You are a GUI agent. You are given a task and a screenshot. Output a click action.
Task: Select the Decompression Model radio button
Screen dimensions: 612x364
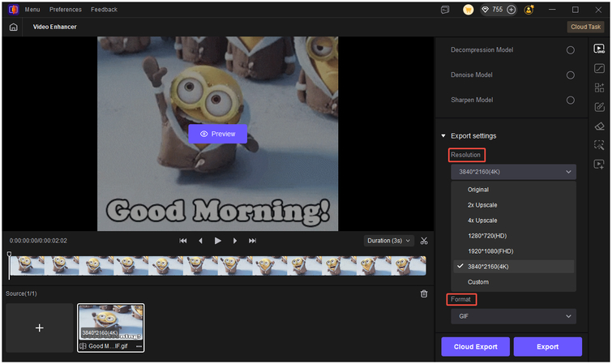(x=570, y=50)
